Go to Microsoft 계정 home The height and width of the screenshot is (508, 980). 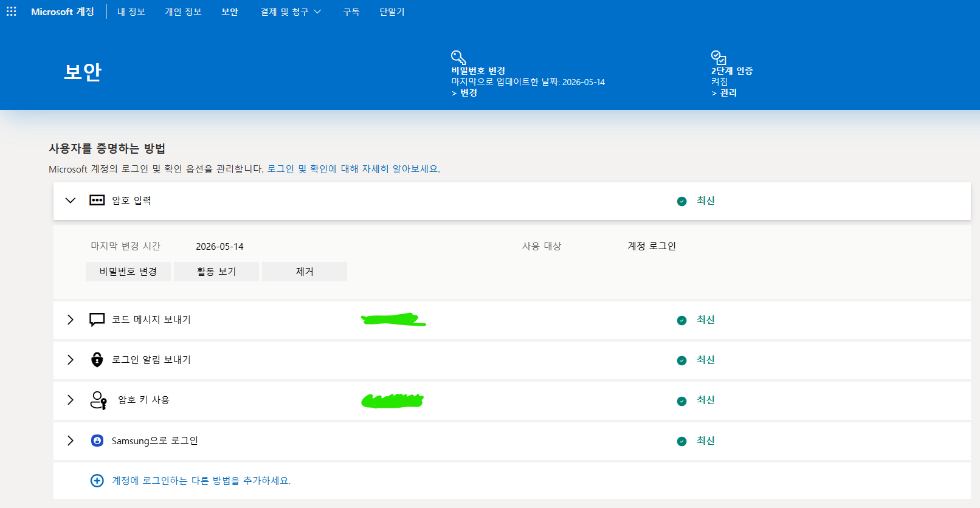tap(63, 12)
